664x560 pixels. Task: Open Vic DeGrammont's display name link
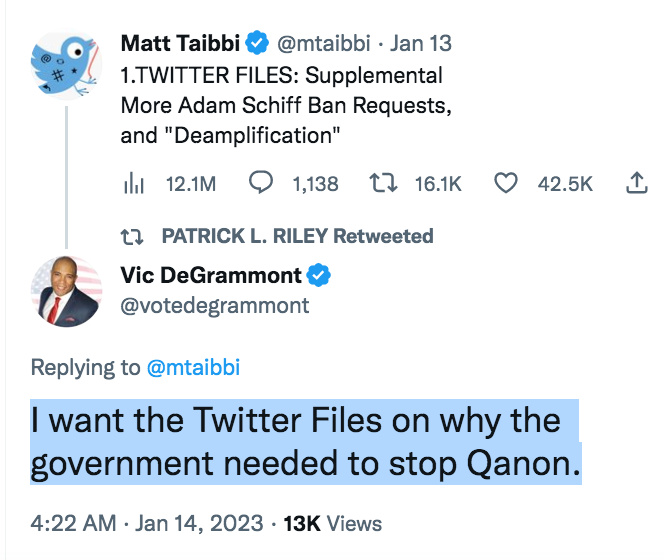209,275
